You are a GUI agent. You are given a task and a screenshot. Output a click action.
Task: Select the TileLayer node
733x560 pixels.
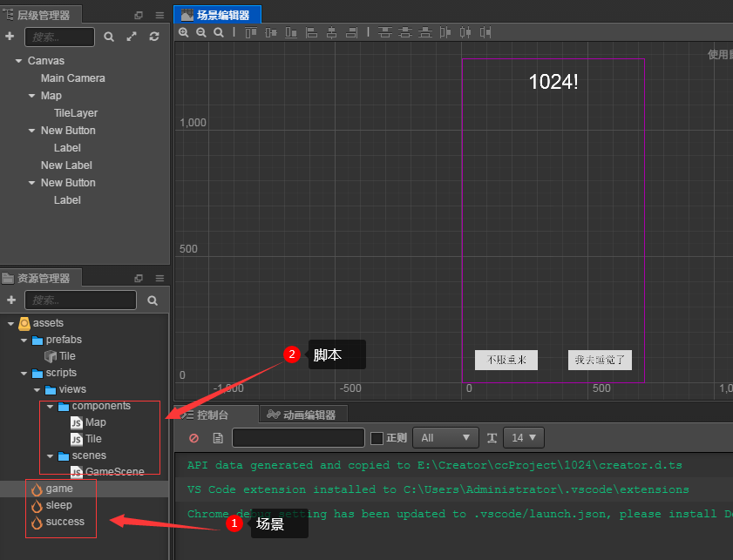coord(76,113)
